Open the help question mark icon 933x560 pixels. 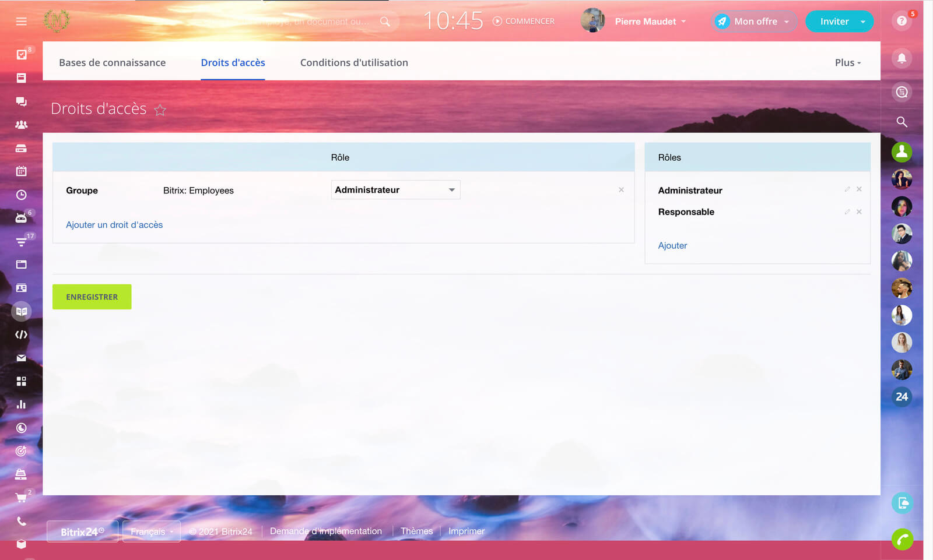pyautogui.click(x=902, y=21)
